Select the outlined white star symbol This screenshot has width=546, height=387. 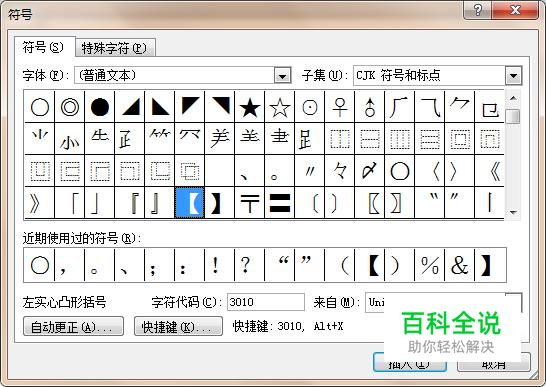(x=280, y=107)
